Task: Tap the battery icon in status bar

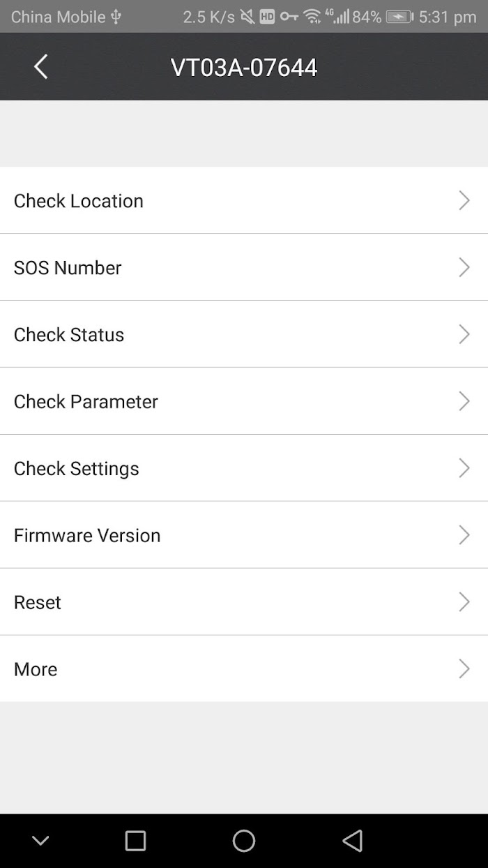Action: pyautogui.click(x=399, y=17)
